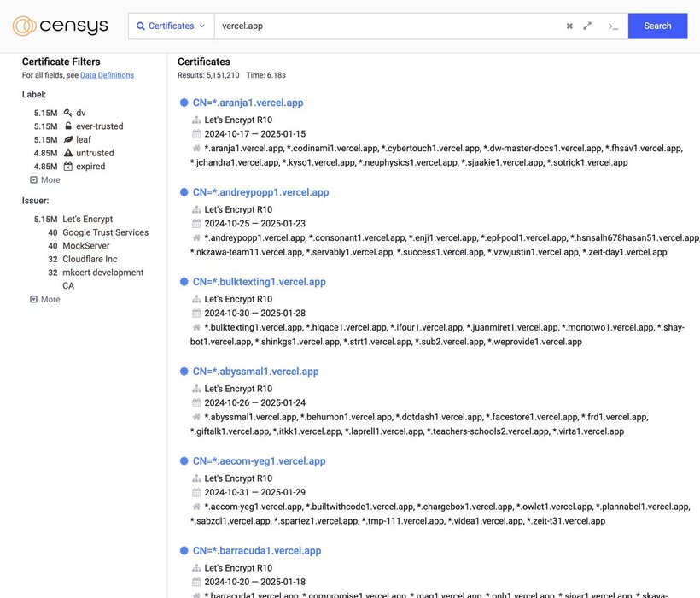700x598 pixels.
Task: Click the badge icon beside CN=*.bulktexting1.vercel.app
Action: coord(184,281)
